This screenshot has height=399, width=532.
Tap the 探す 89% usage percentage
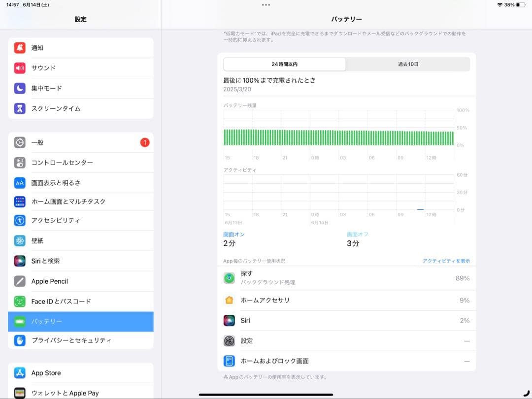463,278
